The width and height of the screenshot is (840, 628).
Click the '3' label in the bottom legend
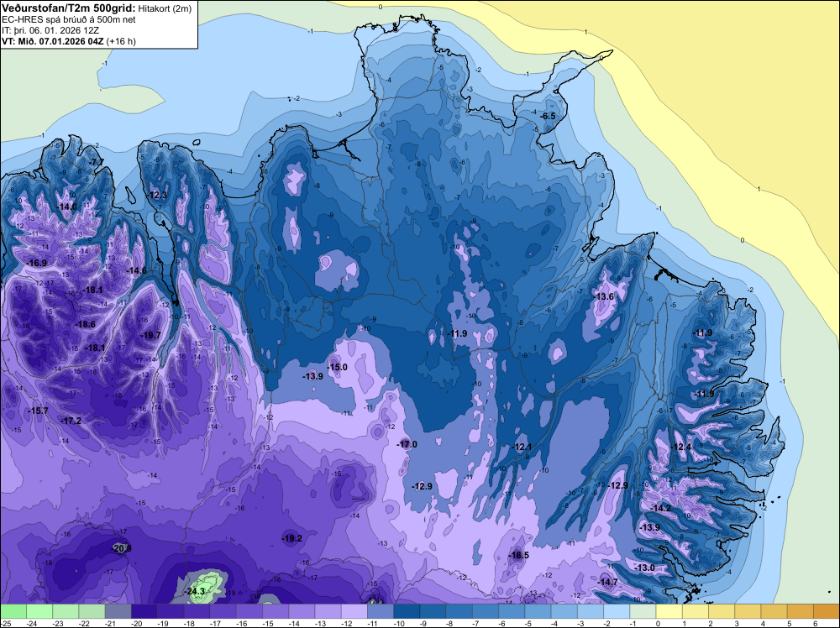point(737,623)
